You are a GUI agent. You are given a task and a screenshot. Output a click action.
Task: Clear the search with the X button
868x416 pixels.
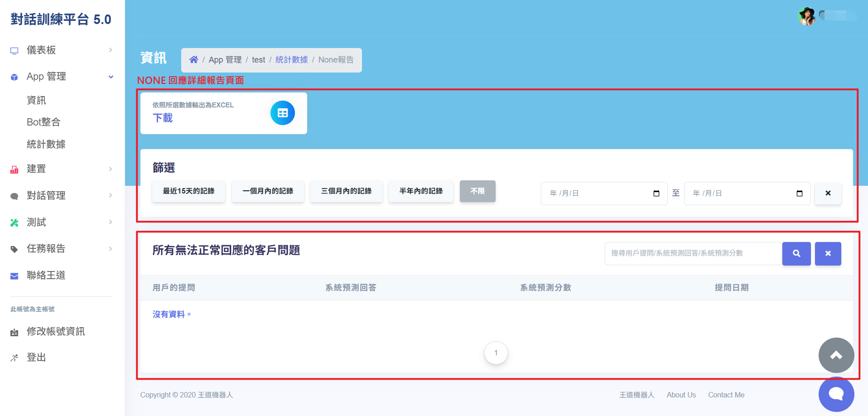pos(828,253)
